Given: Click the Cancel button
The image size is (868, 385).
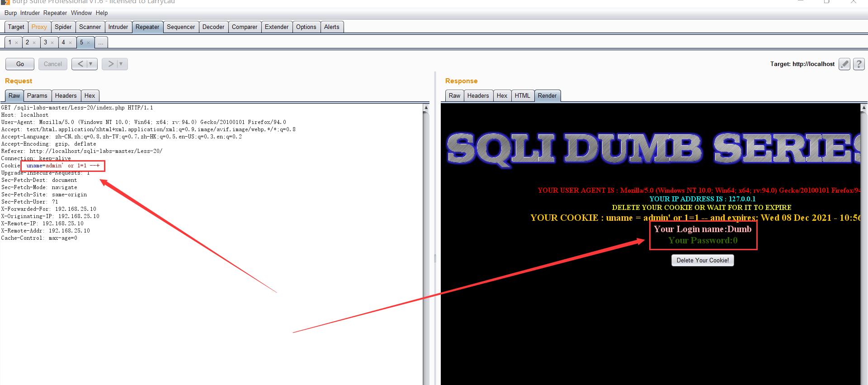Looking at the screenshot, I should coord(53,64).
